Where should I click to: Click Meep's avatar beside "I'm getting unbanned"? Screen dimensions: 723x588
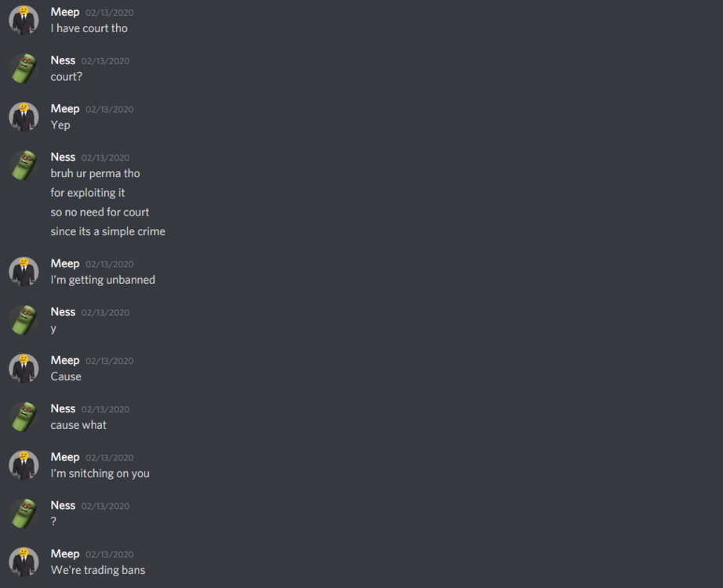(24, 272)
